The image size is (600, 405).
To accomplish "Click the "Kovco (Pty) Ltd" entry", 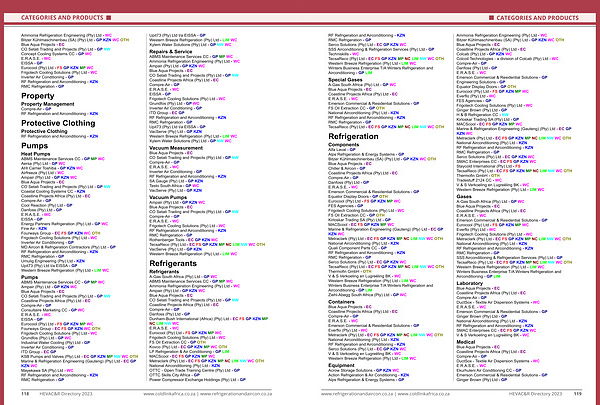I will [x=188, y=347].
